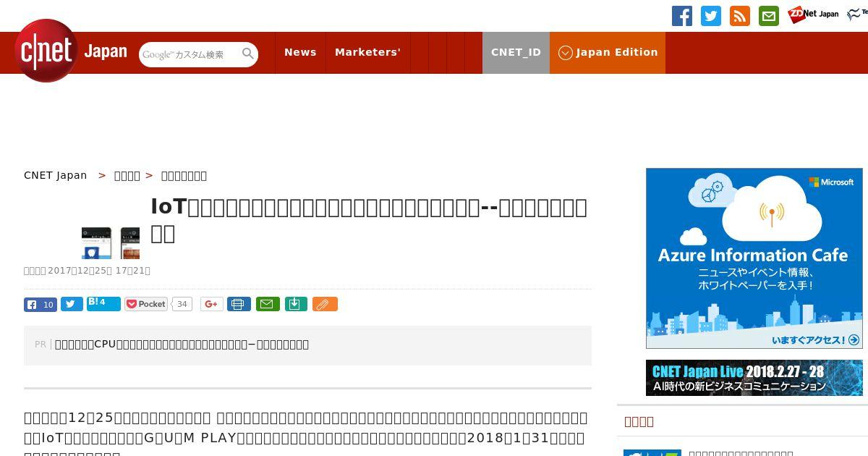Click the Facebook icon in top bar

coord(682,16)
